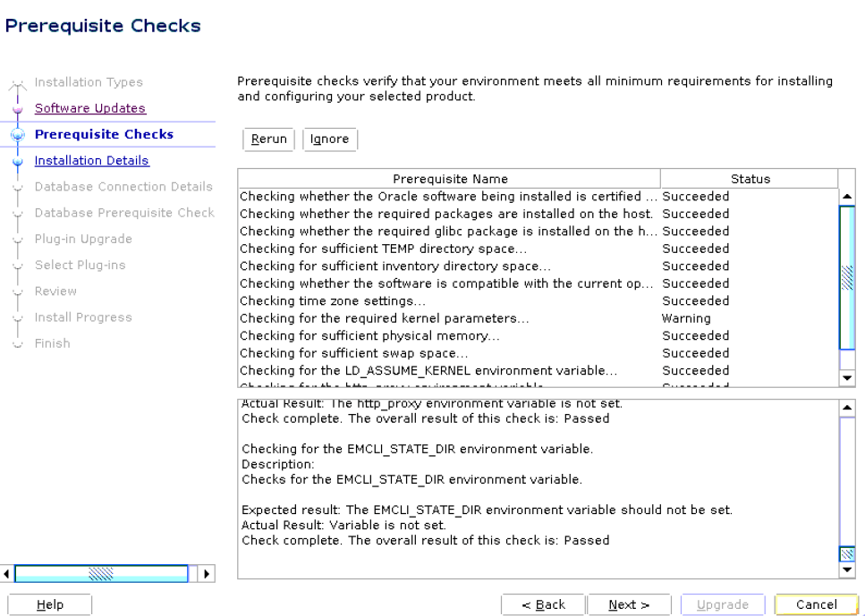This screenshot has width=865, height=616.
Task: Go to Installation Details step link
Action: (x=91, y=161)
